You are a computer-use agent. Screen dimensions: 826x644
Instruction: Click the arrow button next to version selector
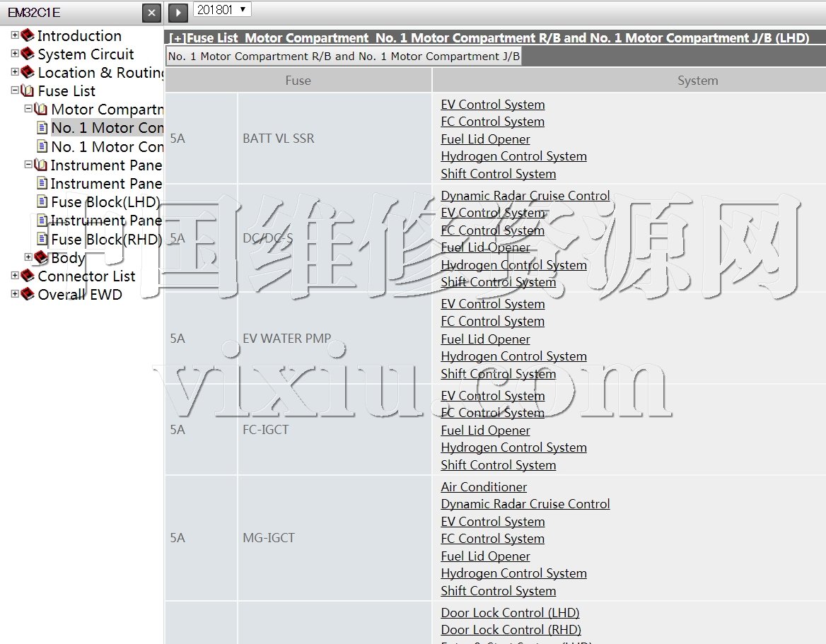pos(178,12)
